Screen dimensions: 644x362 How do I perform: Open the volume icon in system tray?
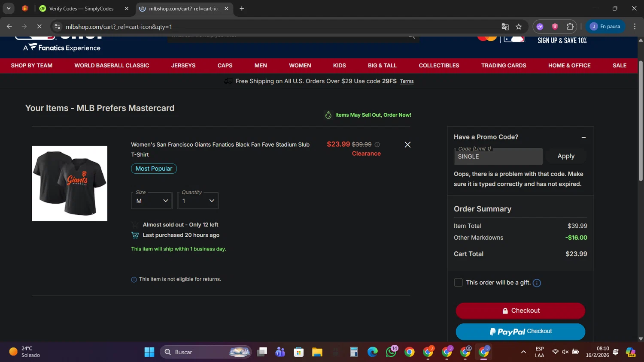click(x=565, y=352)
